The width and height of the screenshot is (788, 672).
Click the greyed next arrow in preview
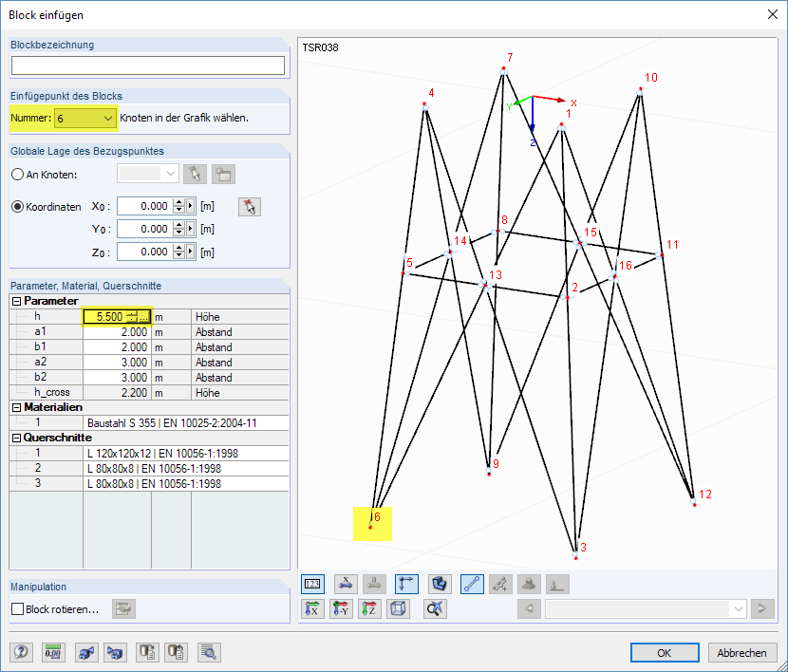pyautogui.click(x=762, y=608)
